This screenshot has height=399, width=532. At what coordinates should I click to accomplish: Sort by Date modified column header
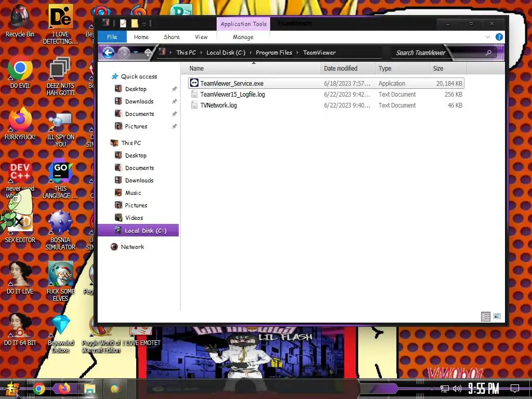pos(348,68)
